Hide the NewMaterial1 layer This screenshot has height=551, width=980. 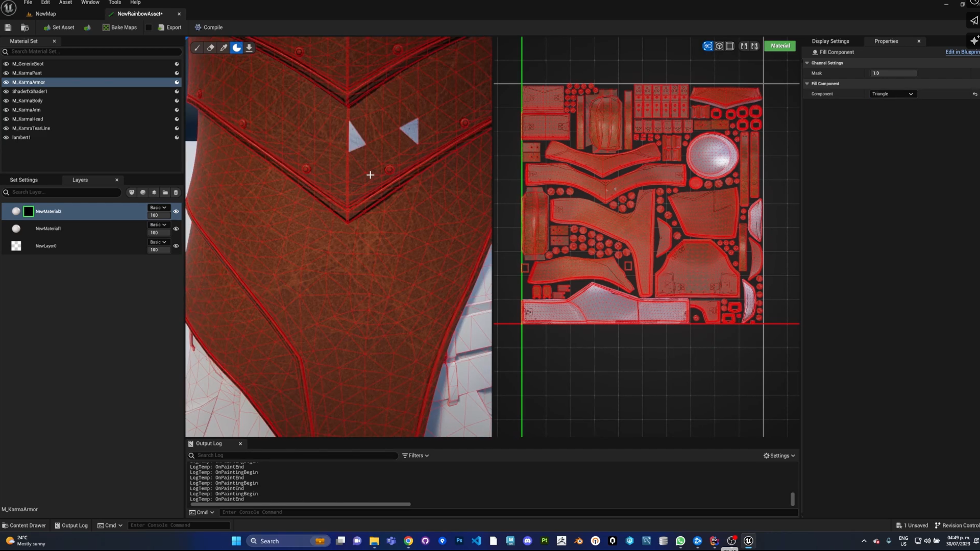[x=176, y=229]
